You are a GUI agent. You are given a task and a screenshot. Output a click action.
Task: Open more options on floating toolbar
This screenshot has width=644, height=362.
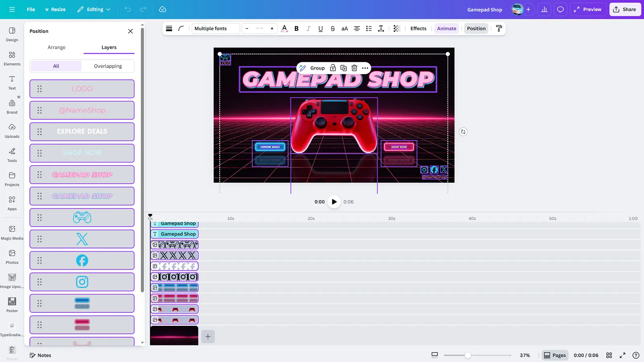365,68
